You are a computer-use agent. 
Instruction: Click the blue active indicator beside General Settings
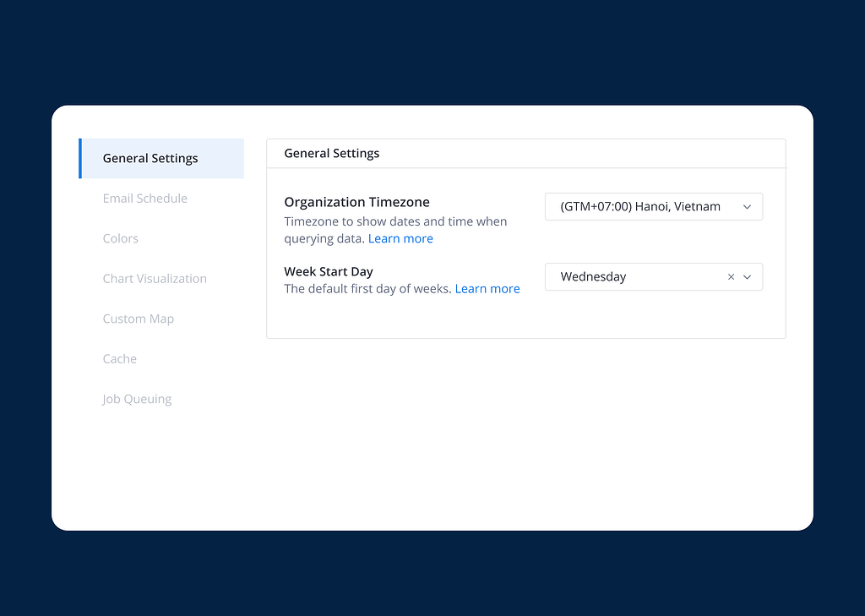point(80,159)
